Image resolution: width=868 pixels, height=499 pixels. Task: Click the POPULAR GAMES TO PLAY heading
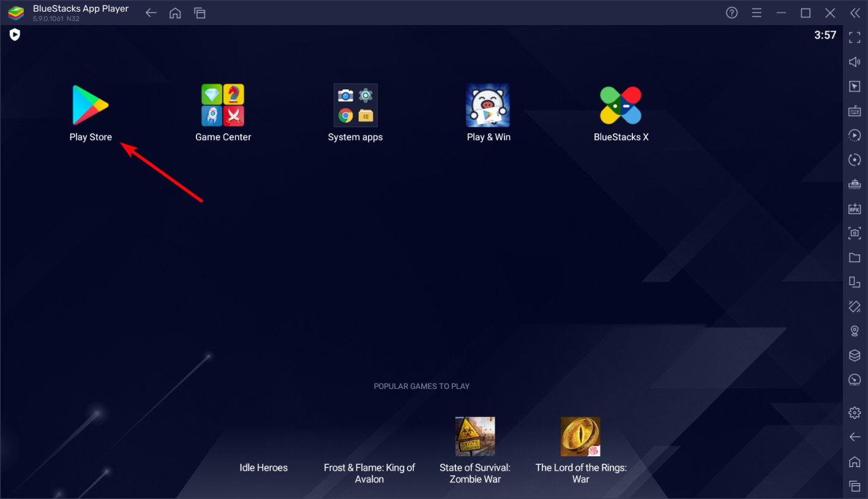[x=422, y=386]
